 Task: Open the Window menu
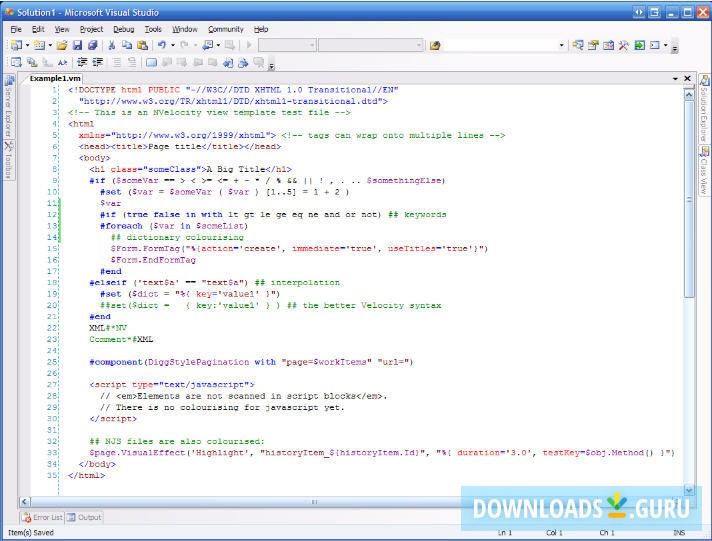tap(184, 29)
